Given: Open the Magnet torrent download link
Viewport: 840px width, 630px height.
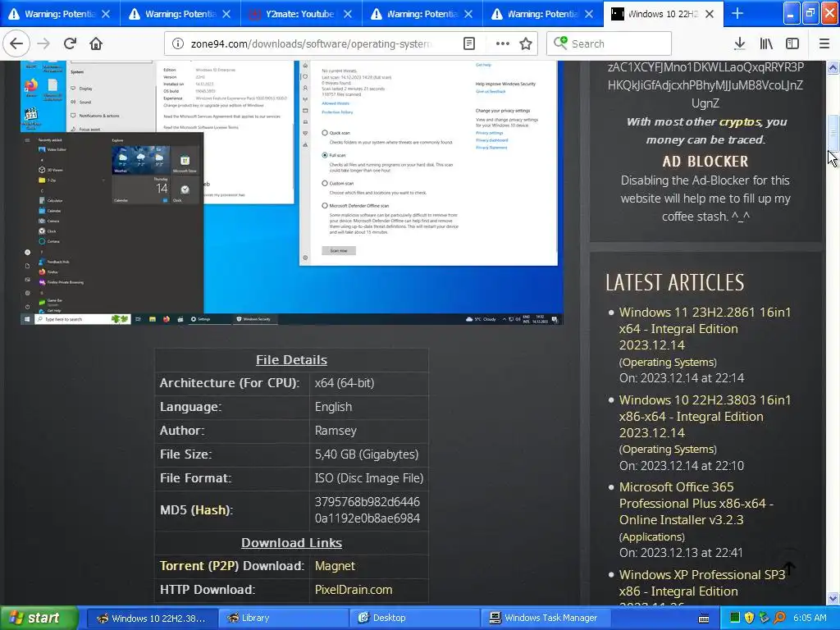Looking at the screenshot, I should (335, 566).
